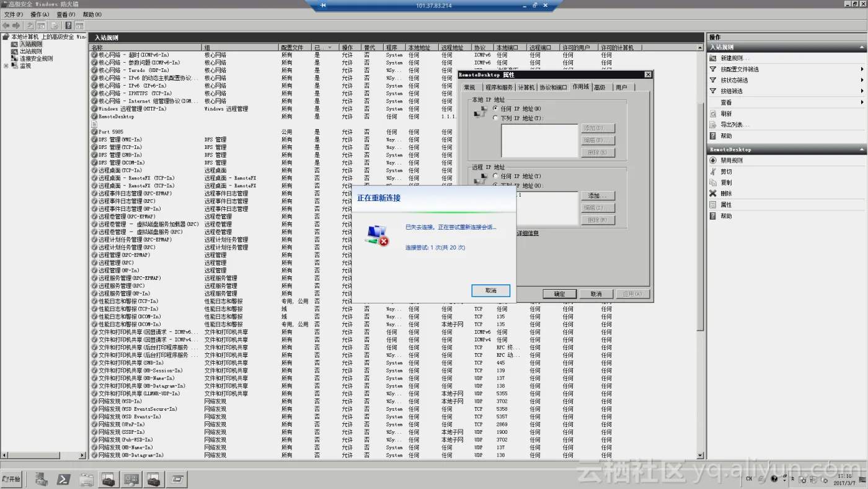Click the Inbound Rules (入站规则) tree icon
The width and height of the screenshot is (868, 489).
click(x=14, y=44)
